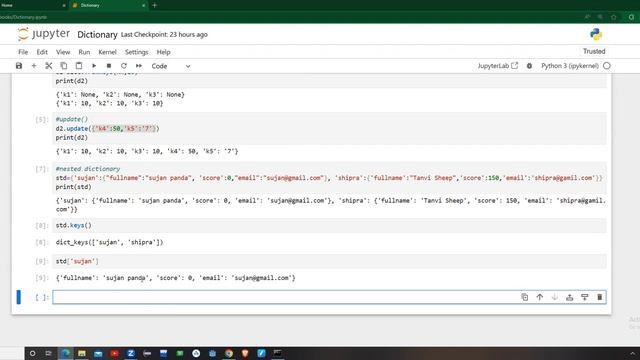Open the Settings menu

coord(136,52)
